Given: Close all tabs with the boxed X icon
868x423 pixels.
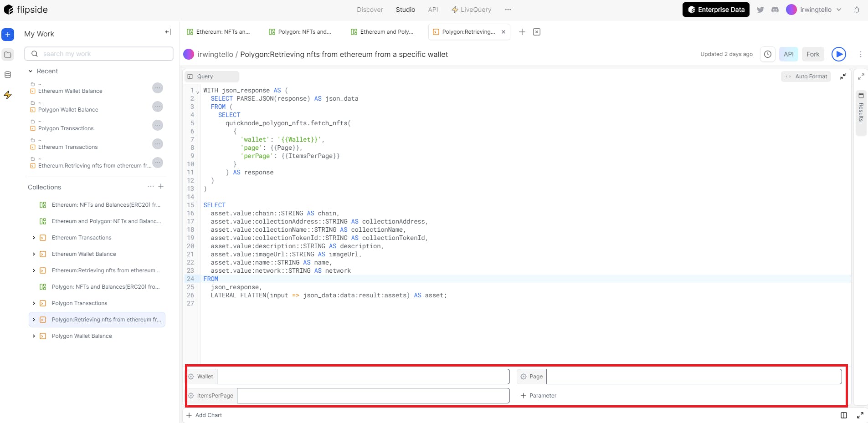Looking at the screenshot, I should click(x=537, y=32).
